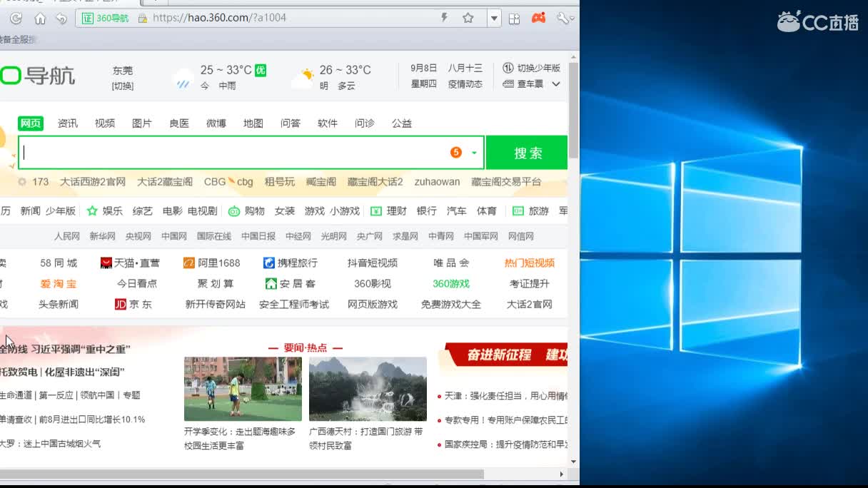The image size is (868, 488).
Task: Click the padlock security icon
Action: [142, 18]
